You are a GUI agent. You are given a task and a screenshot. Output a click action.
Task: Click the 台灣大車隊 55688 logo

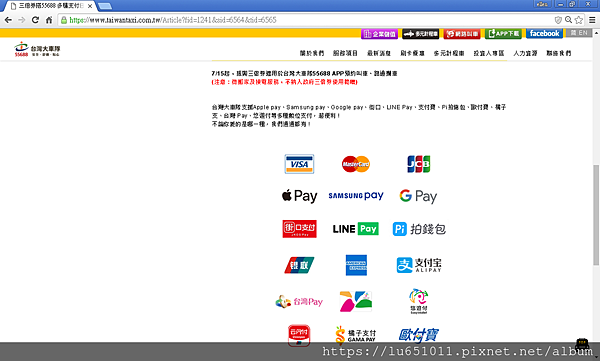pyautogui.click(x=37, y=49)
